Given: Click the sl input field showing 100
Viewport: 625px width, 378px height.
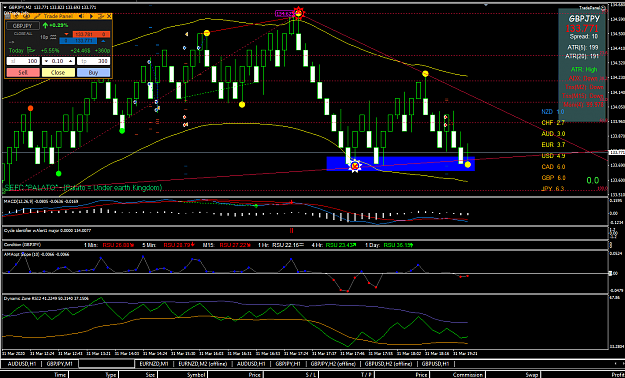Looking at the screenshot, I should coord(23,61).
